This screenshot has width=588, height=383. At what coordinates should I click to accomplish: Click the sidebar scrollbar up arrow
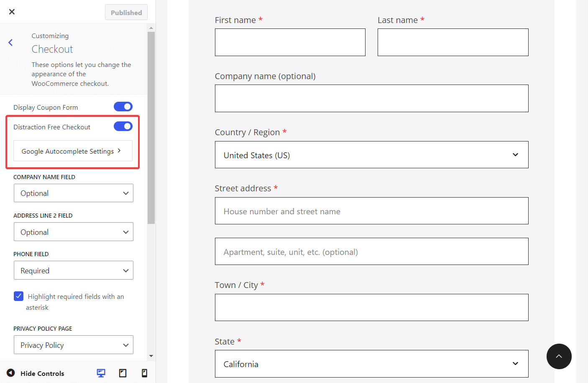tap(151, 28)
